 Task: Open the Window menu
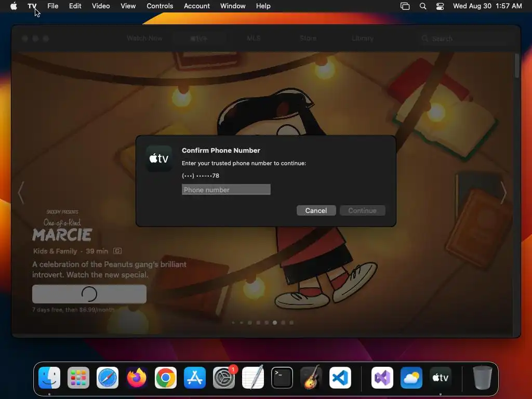point(233,6)
